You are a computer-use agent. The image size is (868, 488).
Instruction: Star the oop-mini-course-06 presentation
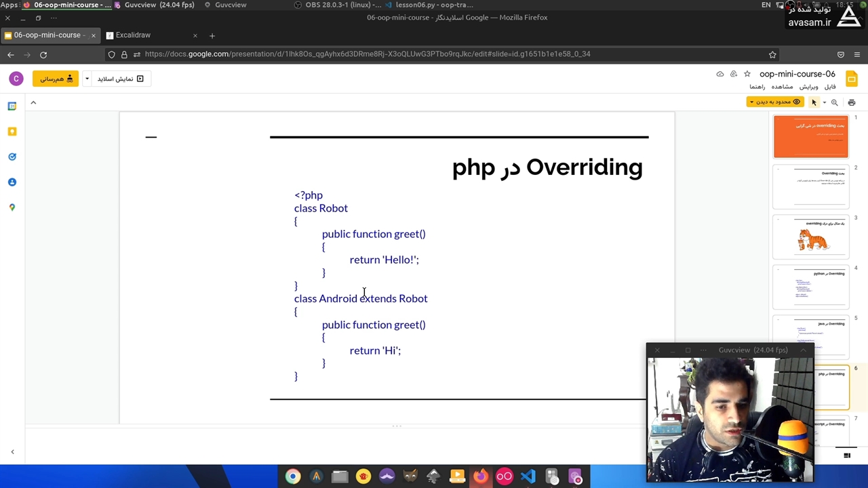coord(747,74)
